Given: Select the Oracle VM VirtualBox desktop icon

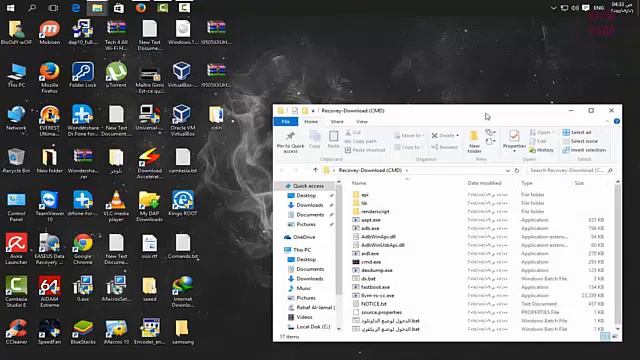Looking at the screenshot, I should click(x=182, y=120).
